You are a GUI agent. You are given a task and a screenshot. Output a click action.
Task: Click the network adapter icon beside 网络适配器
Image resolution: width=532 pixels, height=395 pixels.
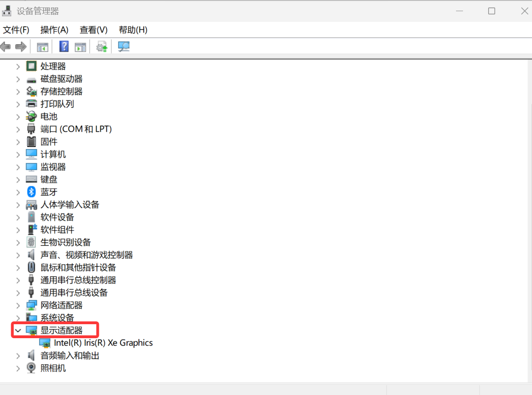(31, 305)
